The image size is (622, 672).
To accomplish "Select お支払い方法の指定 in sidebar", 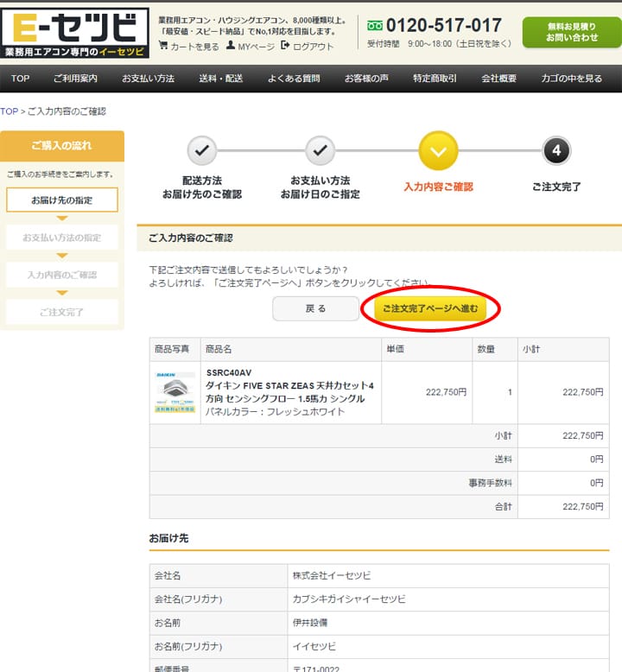I will [62, 237].
